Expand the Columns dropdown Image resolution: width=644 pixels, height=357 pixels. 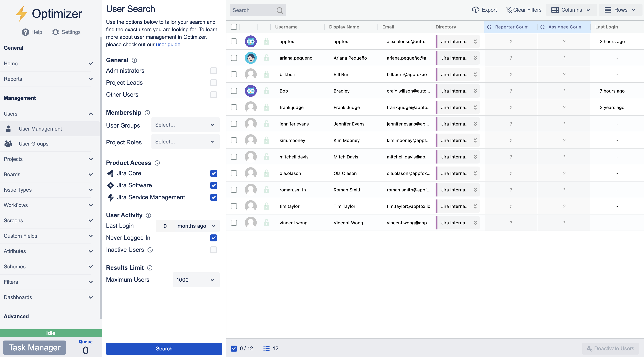click(x=571, y=10)
